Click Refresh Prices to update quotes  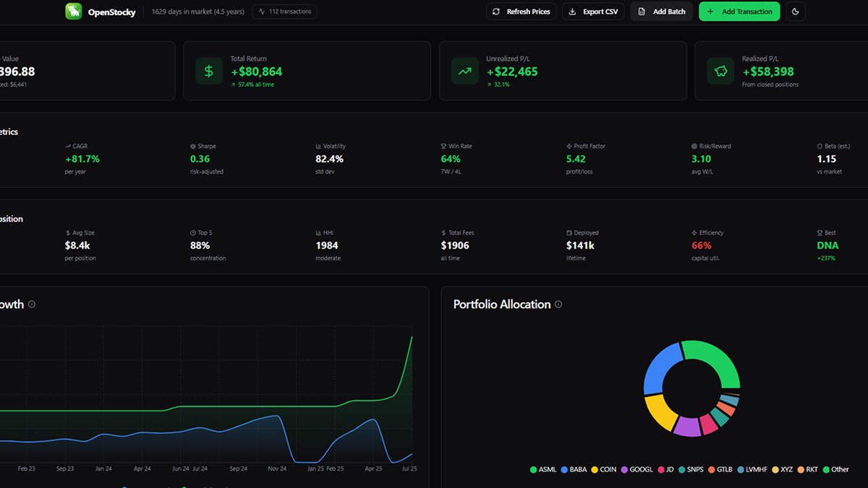click(x=521, y=12)
